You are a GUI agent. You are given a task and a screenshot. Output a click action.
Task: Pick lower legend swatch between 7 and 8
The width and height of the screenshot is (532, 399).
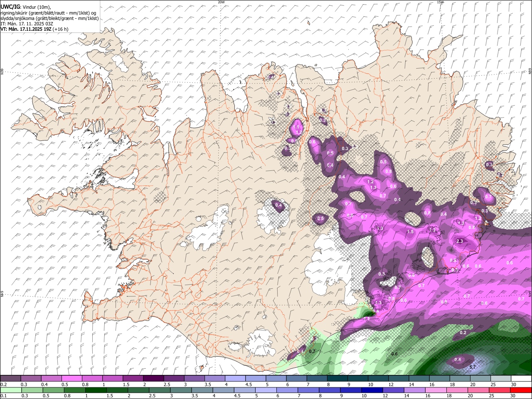click(308, 390)
